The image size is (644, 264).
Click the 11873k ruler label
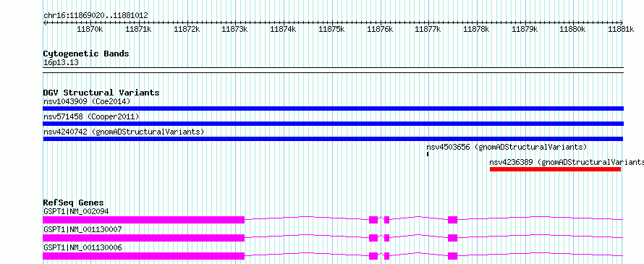235,29
